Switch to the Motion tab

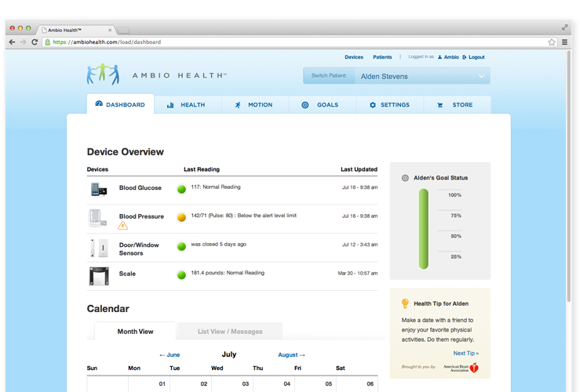(x=254, y=105)
